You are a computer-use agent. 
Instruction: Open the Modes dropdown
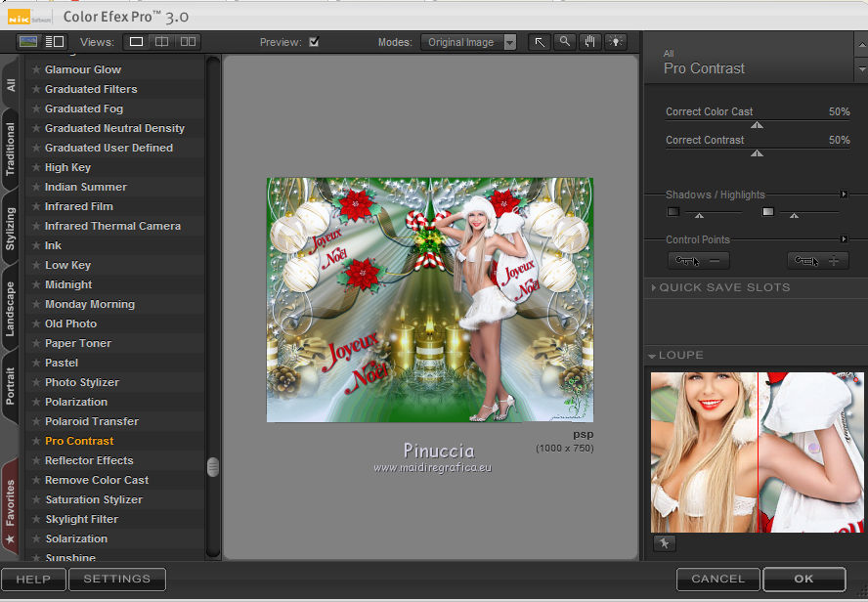pyautogui.click(x=468, y=42)
